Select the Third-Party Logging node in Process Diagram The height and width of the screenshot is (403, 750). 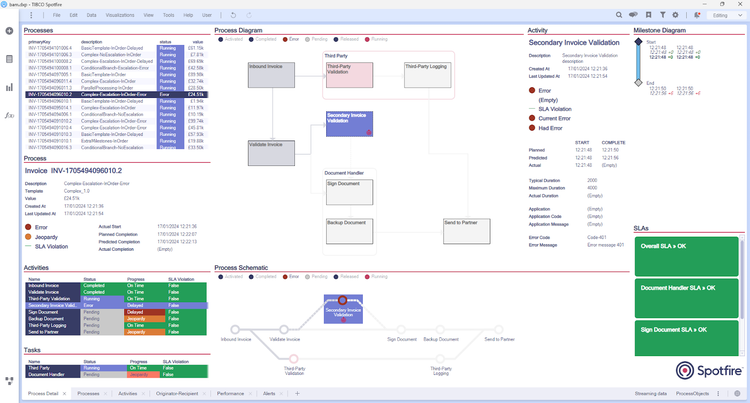coord(428,75)
